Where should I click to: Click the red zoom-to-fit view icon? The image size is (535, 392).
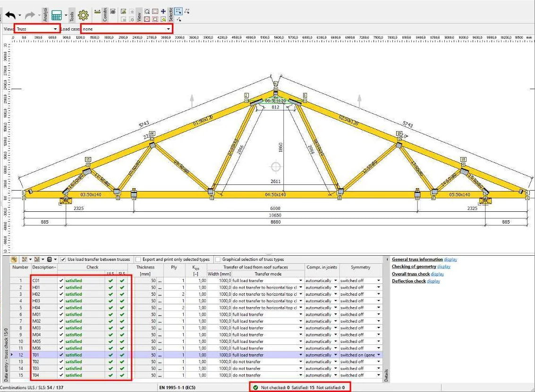coord(147,19)
